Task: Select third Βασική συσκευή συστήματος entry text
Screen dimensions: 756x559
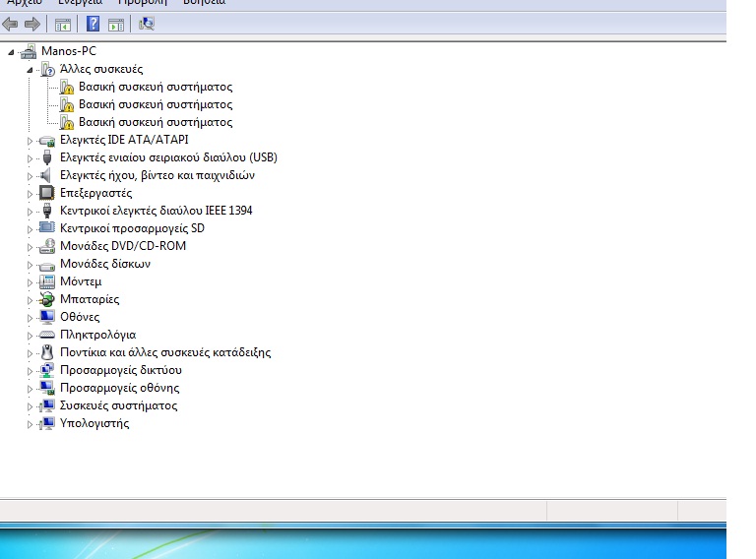Action: (156, 122)
